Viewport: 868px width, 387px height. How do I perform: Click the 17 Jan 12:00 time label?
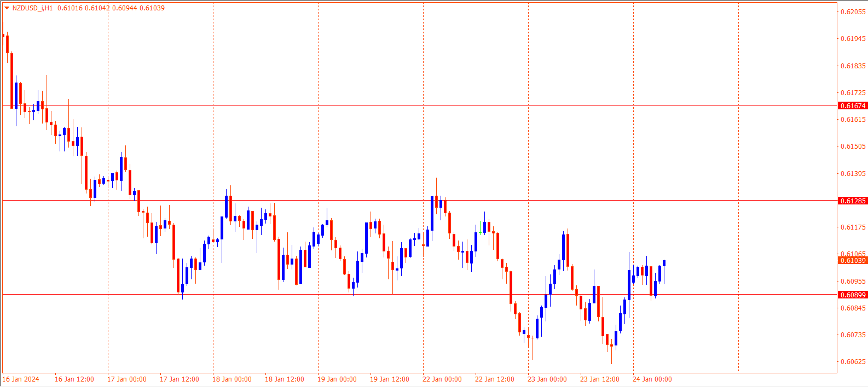180,379
